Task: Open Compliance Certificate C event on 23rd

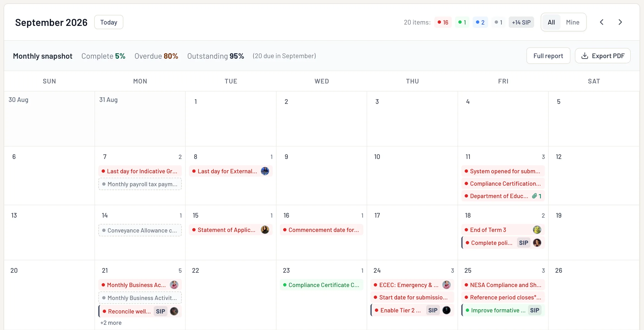Action: (x=322, y=285)
